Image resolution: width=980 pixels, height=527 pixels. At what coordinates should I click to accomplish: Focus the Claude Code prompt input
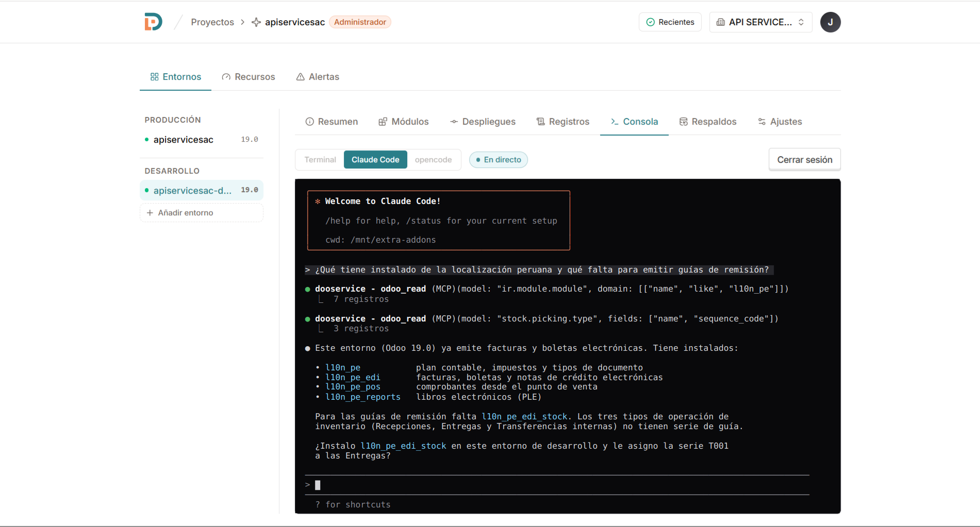click(557, 485)
